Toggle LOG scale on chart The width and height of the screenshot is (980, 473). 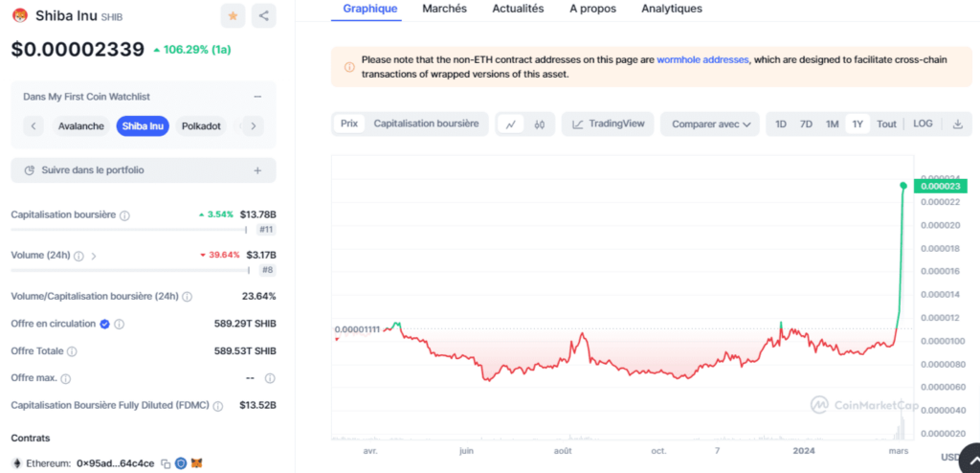point(923,124)
